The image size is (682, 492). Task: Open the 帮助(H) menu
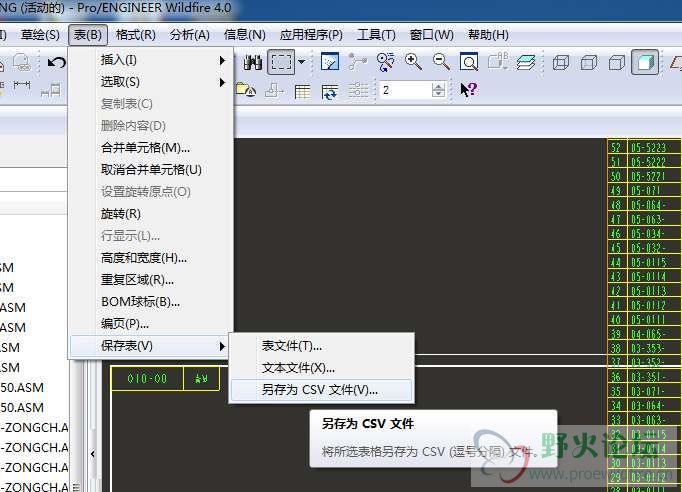[488, 35]
